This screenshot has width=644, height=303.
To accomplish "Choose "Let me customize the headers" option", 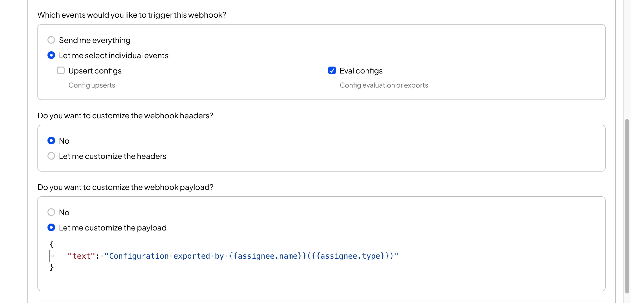I will click(x=51, y=156).
